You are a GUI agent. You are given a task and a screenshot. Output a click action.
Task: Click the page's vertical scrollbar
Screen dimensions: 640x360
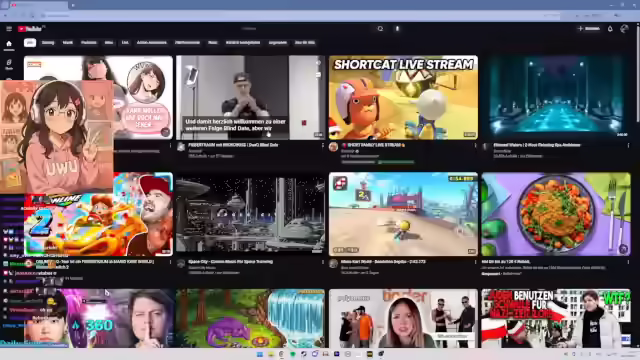pyautogui.click(x=638, y=184)
